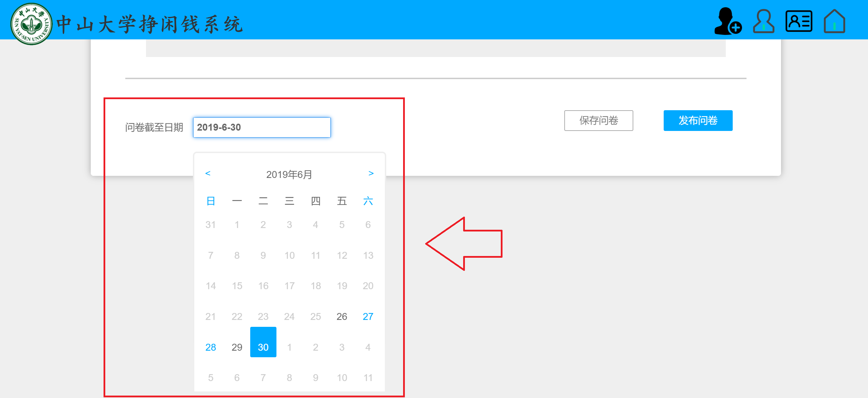The image size is (868, 398).
Task: Click disabled date 22 in calendar
Action: point(237,316)
